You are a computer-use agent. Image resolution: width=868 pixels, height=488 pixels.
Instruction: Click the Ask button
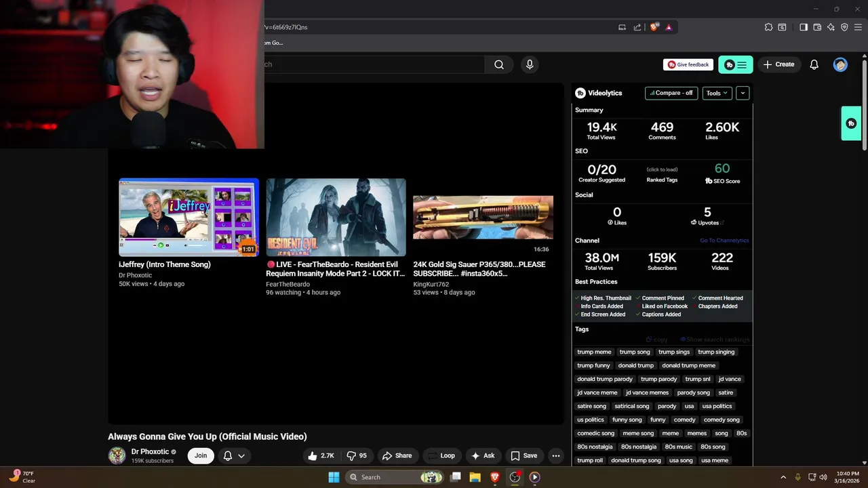483,455
